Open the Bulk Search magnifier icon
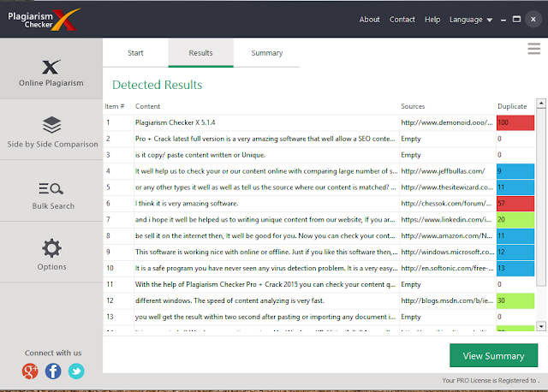Viewport: 548px width, 392px height. (51, 188)
